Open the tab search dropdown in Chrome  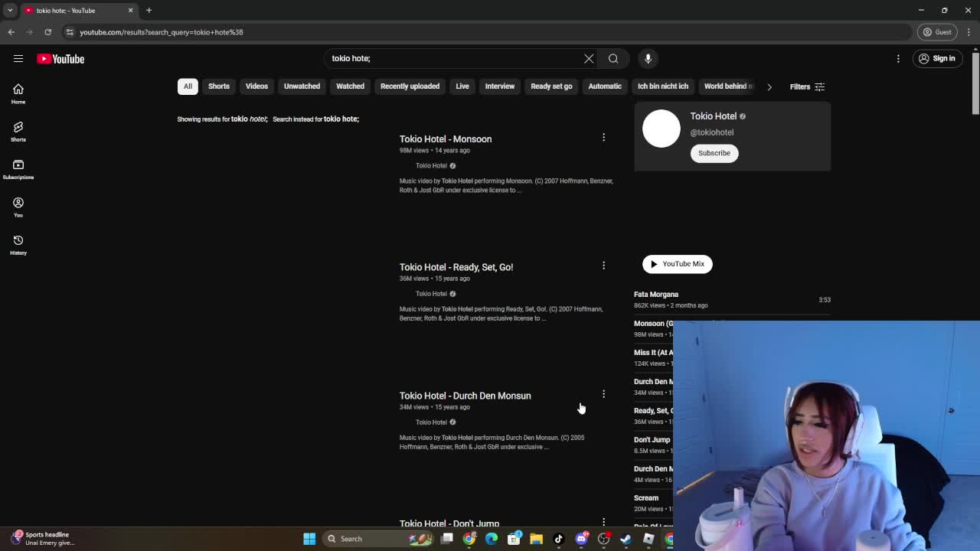10,10
